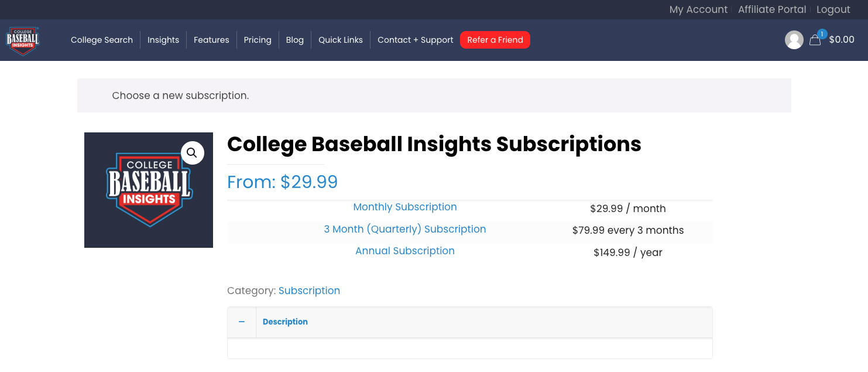This screenshot has width=868, height=372.
Task: Open the shopping cart icon
Action: (815, 40)
